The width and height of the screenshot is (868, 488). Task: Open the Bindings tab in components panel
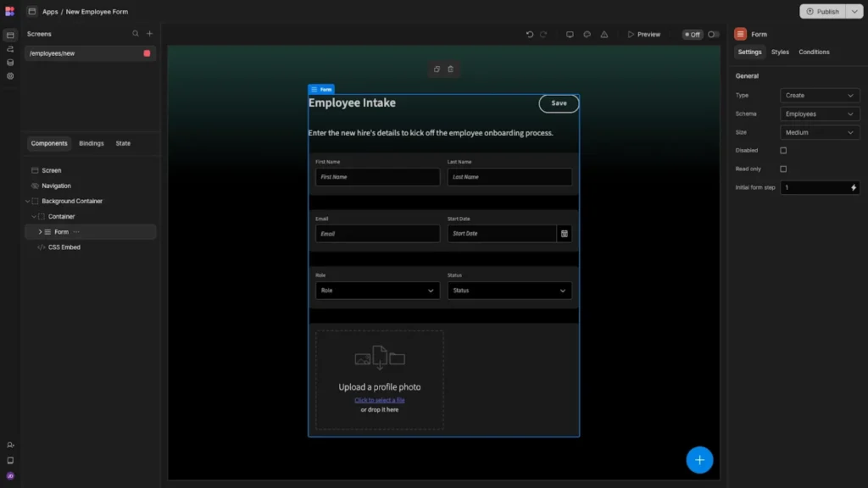(x=92, y=143)
